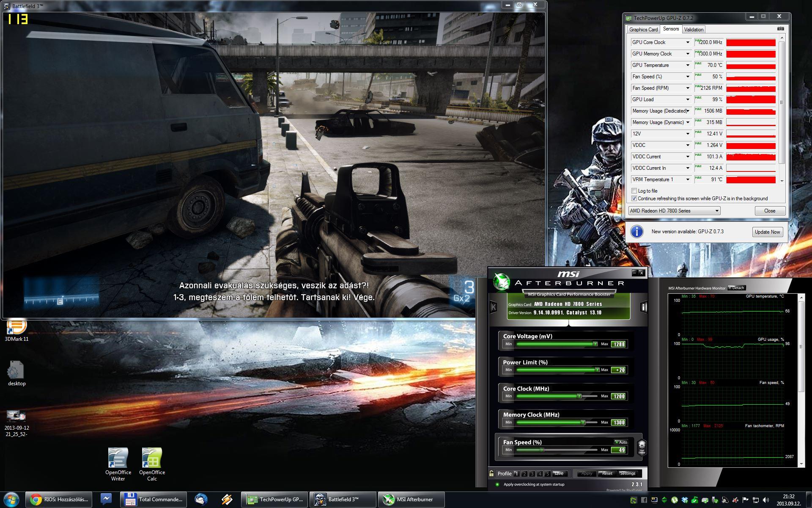Click the Facebook tray icon
This screenshot has height=508, width=812.
[644, 500]
